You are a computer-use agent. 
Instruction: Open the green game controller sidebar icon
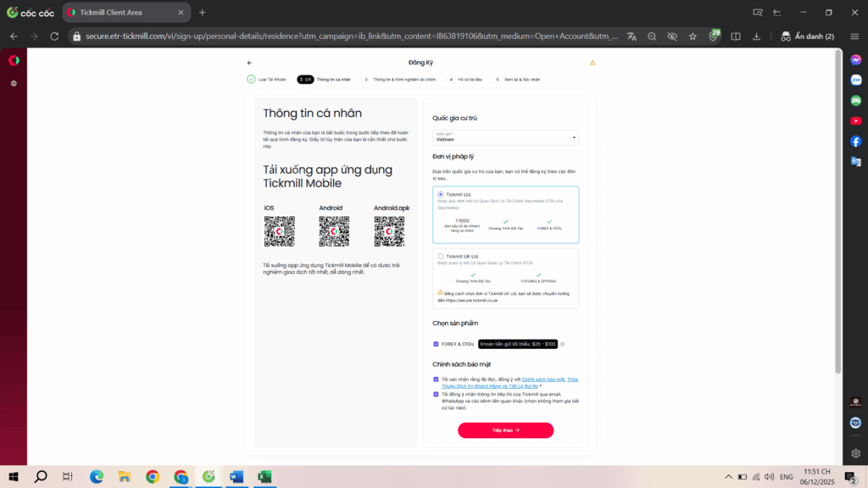[x=856, y=101]
